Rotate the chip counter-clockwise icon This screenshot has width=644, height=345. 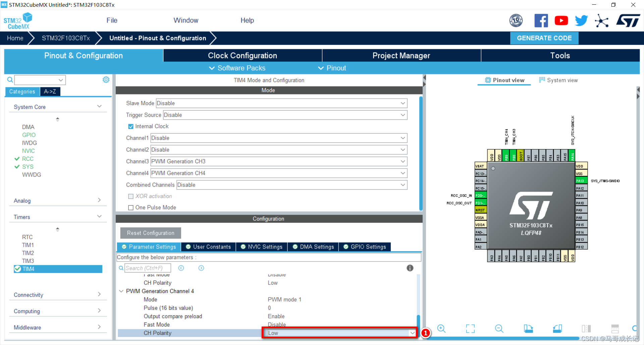coord(557,329)
